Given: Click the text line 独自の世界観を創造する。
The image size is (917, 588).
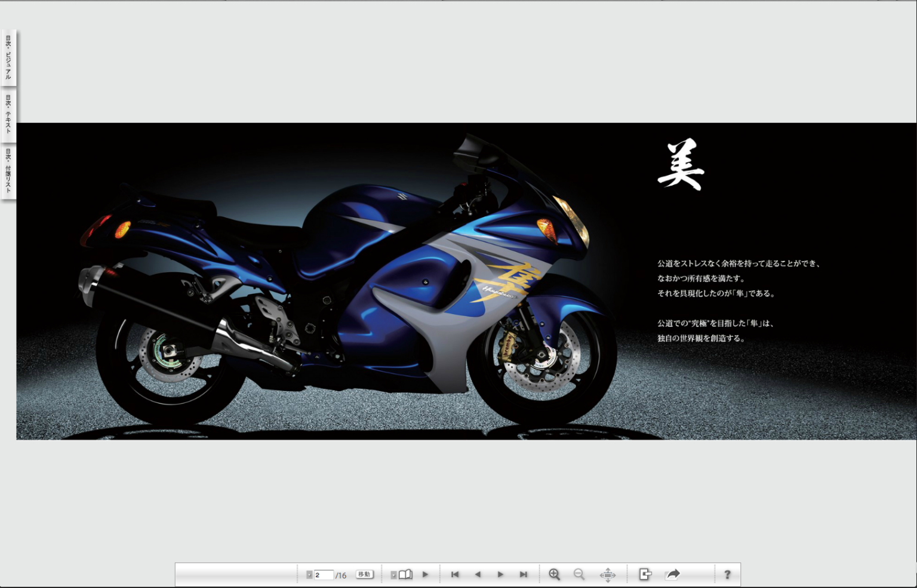Looking at the screenshot, I should pyautogui.click(x=701, y=338).
